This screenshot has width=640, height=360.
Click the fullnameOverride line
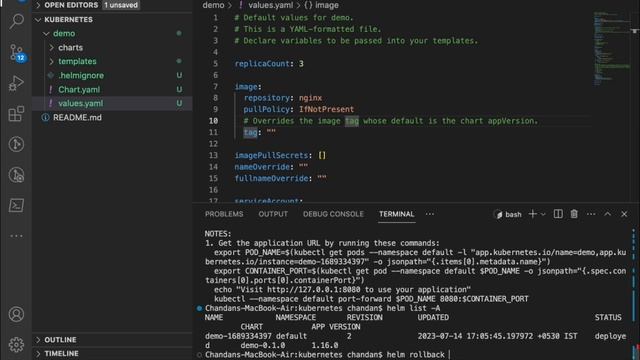click(x=280, y=178)
